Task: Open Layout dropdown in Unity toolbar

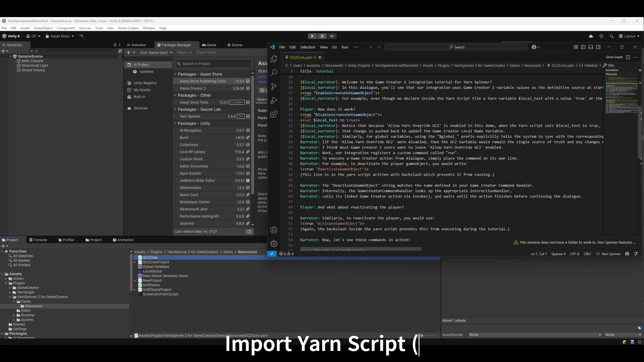Action: click(629, 36)
